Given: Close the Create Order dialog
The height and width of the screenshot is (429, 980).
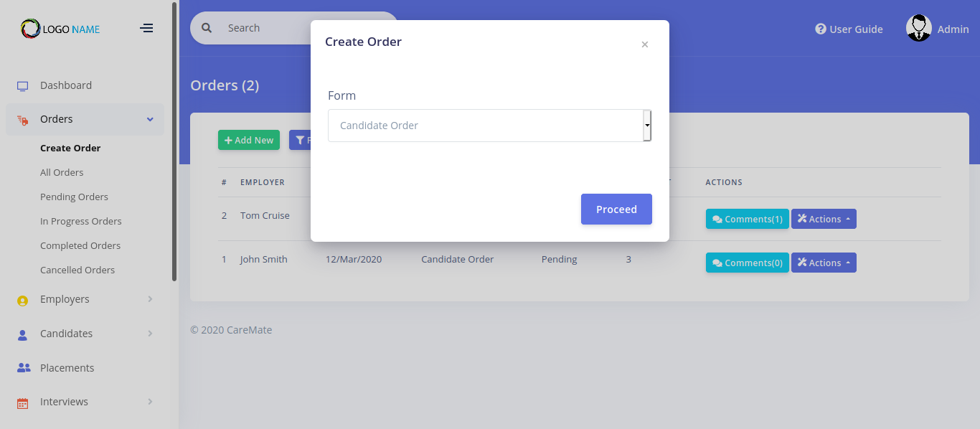Looking at the screenshot, I should click(x=644, y=44).
